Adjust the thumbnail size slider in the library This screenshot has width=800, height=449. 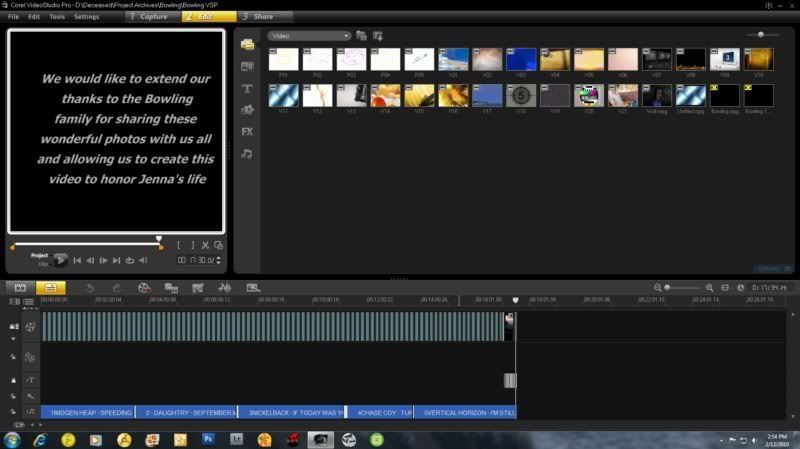point(762,35)
